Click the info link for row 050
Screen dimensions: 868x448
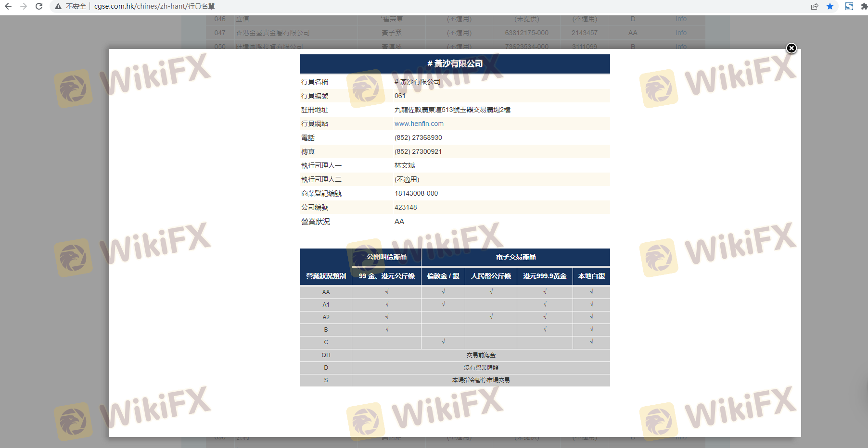pos(681,47)
